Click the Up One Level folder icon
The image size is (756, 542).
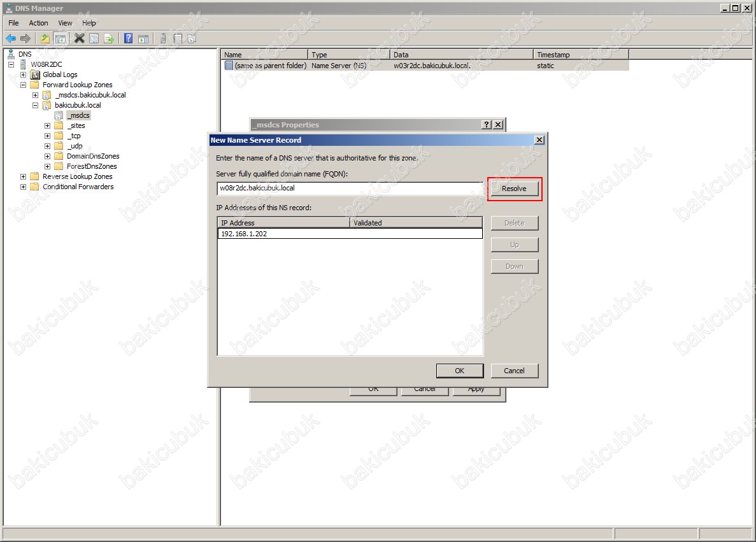(x=45, y=39)
